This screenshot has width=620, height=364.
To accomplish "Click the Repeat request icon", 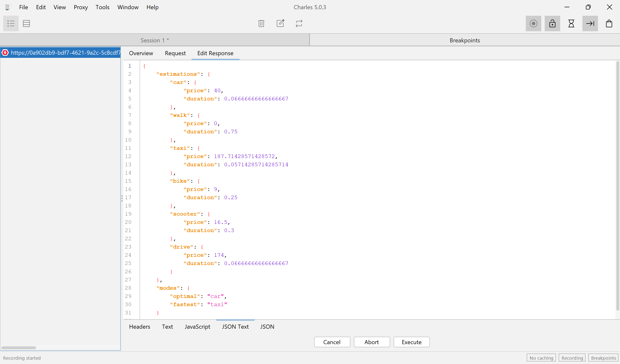I will [x=299, y=24].
